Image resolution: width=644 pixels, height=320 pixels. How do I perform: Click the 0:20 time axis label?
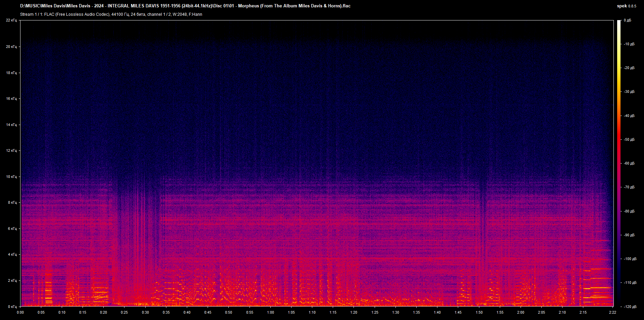click(103, 312)
